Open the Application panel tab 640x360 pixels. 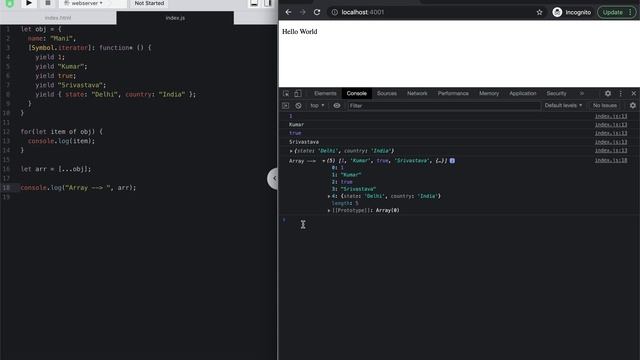tap(522, 93)
